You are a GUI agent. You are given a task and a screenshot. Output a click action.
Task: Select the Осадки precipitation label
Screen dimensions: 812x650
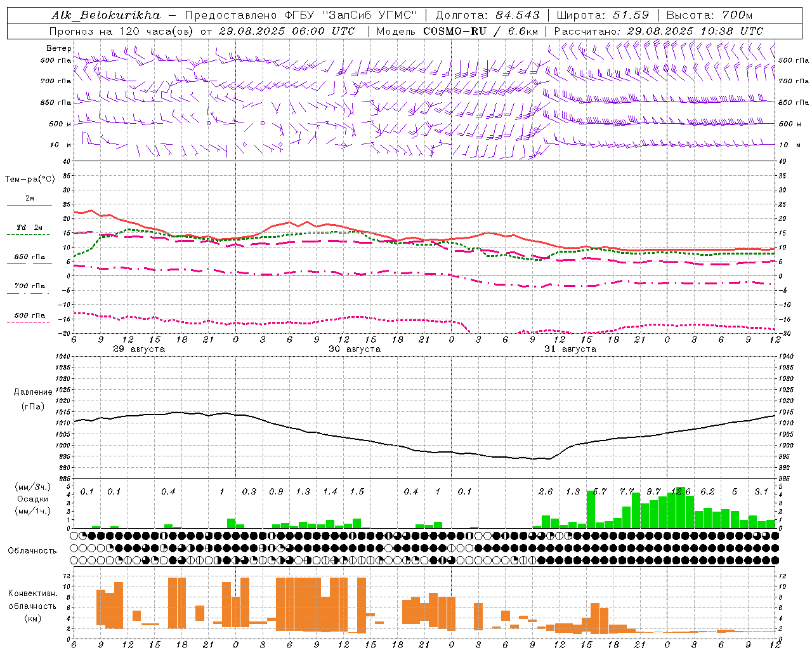point(32,499)
